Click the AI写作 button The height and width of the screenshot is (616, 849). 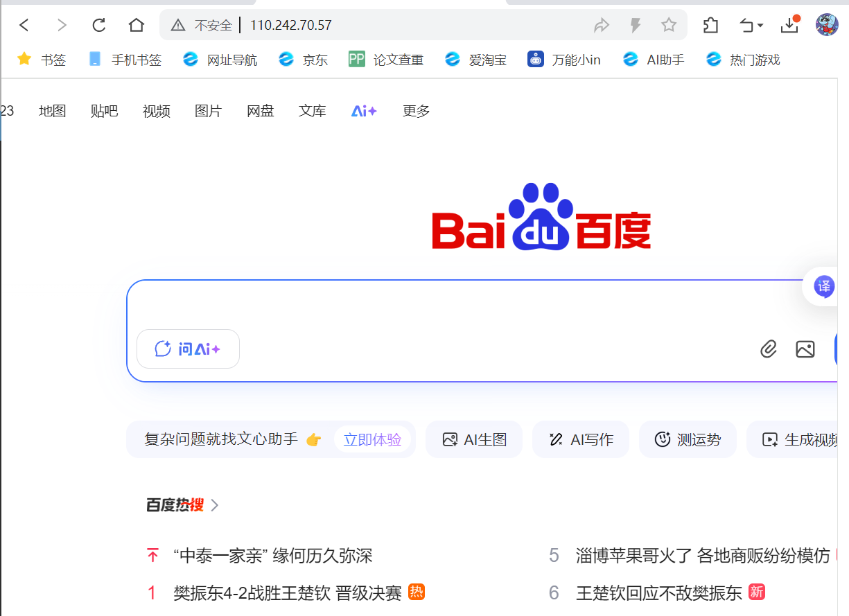click(x=581, y=439)
